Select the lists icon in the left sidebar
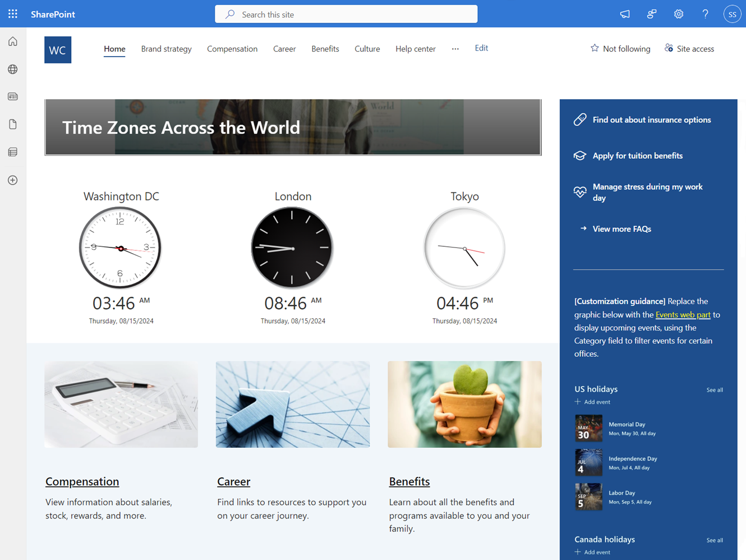The image size is (746, 560). click(x=12, y=152)
